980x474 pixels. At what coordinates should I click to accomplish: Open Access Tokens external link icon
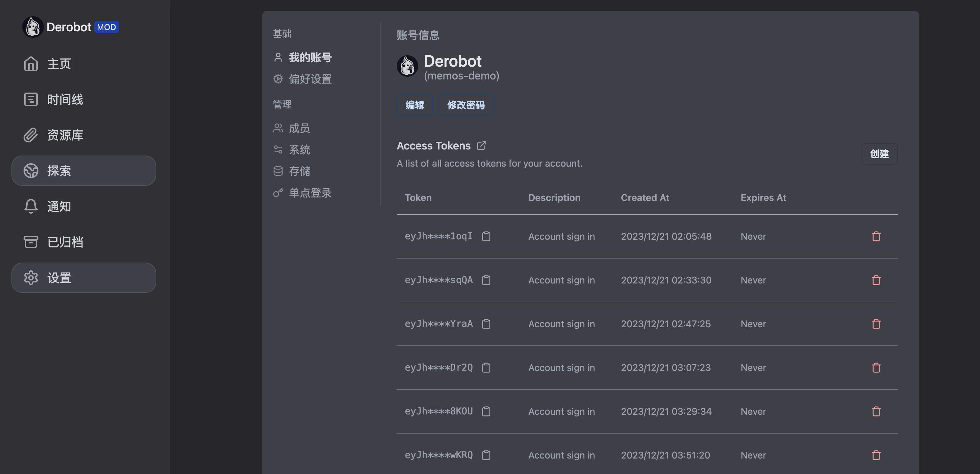coord(481,145)
